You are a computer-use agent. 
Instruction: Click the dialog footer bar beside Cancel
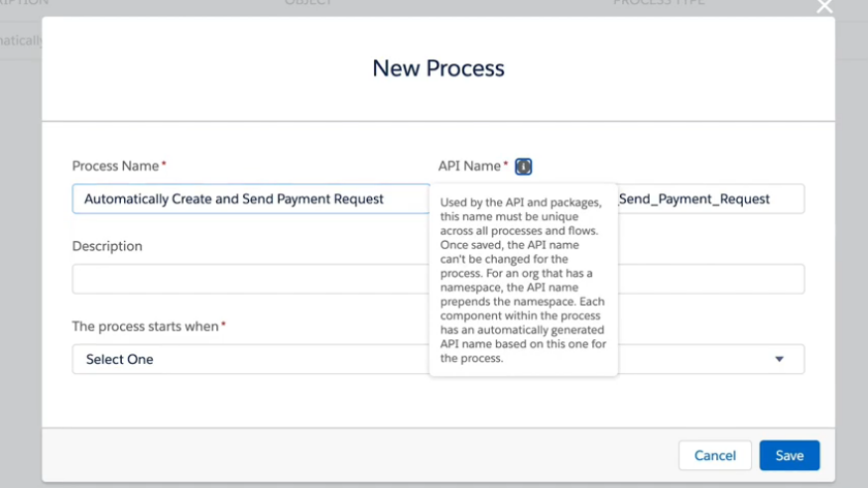397,455
